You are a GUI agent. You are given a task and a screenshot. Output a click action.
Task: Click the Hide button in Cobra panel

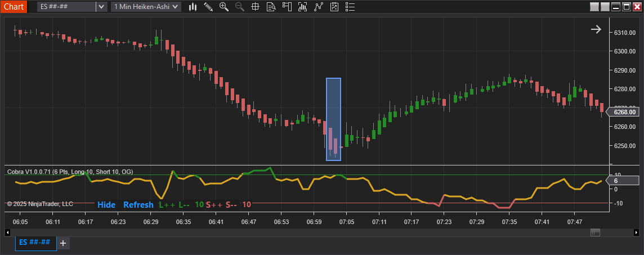[106, 205]
